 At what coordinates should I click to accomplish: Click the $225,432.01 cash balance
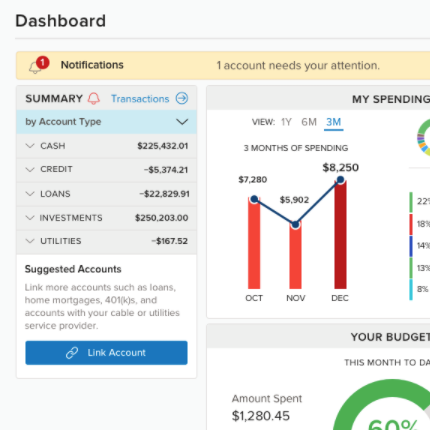tap(163, 146)
